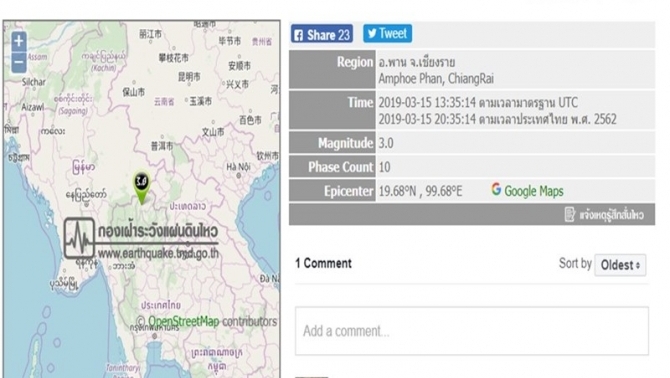Focus the Add a comment field
This screenshot has height=378, width=670.
coord(472,331)
